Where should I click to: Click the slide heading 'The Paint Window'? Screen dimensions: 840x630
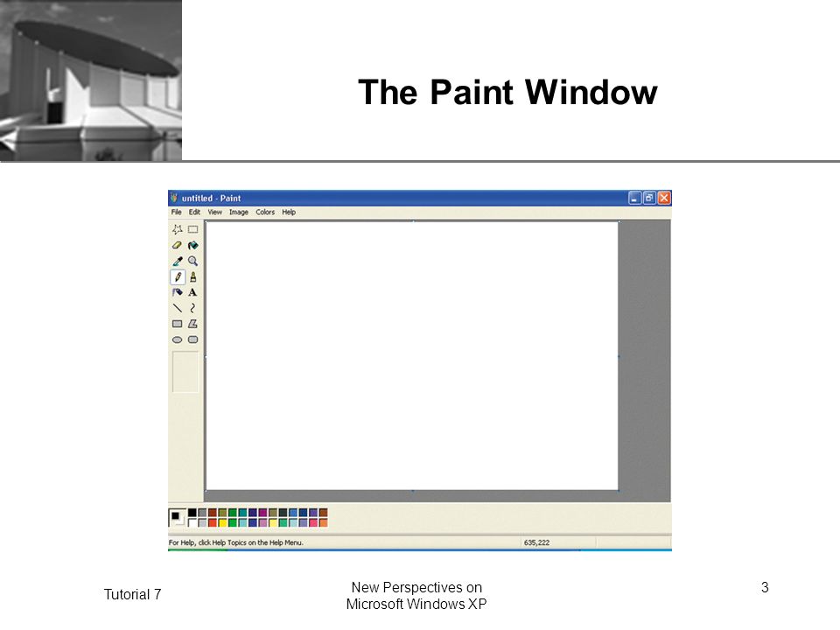pyautogui.click(x=507, y=92)
